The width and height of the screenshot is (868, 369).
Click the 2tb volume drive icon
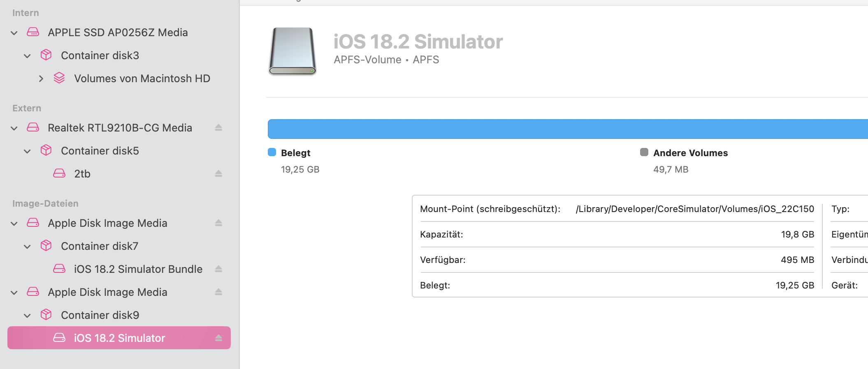tap(59, 173)
